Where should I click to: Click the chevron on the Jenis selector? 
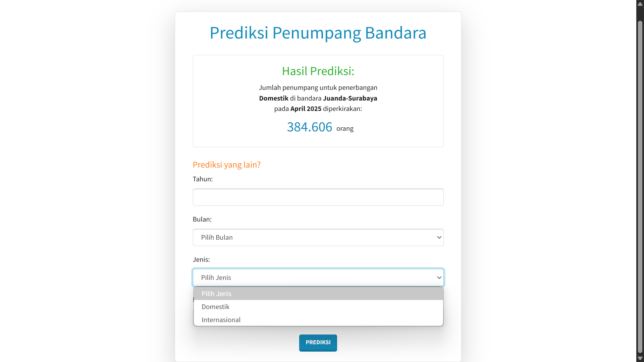(439, 278)
